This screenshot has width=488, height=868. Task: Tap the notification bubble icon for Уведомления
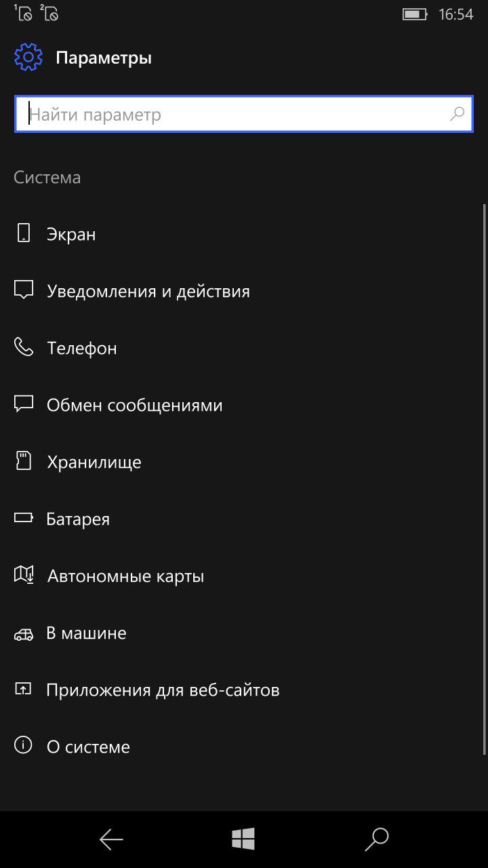tap(24, 290)
